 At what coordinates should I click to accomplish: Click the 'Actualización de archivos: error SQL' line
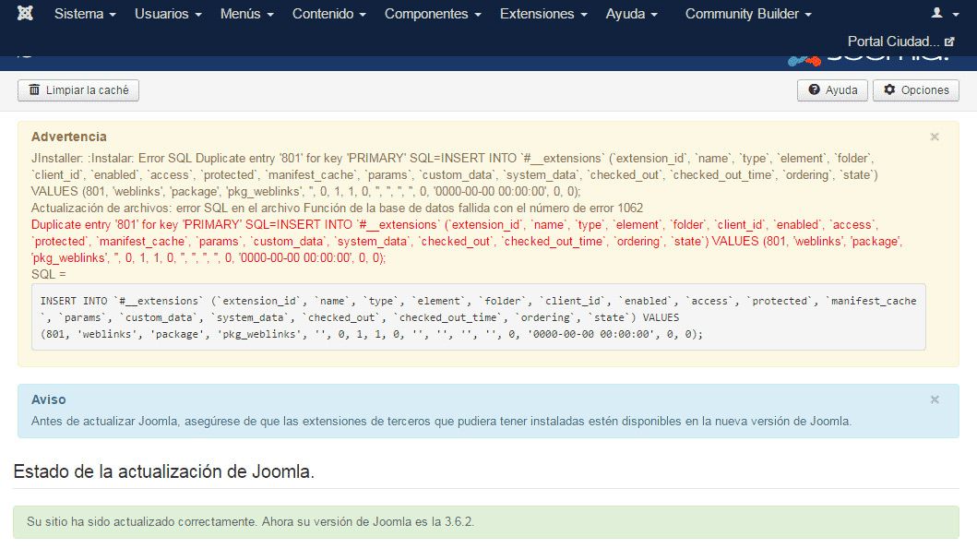337,209
